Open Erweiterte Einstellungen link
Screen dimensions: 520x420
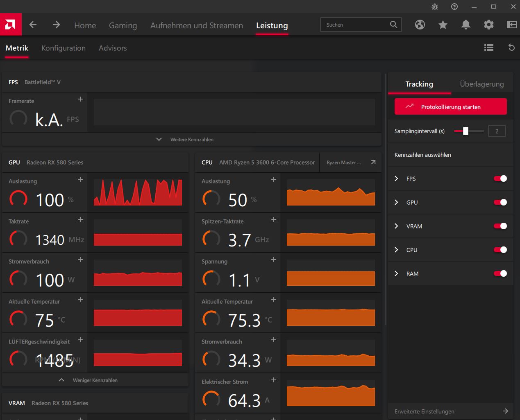pyautogui.click(x=451, y=411)
